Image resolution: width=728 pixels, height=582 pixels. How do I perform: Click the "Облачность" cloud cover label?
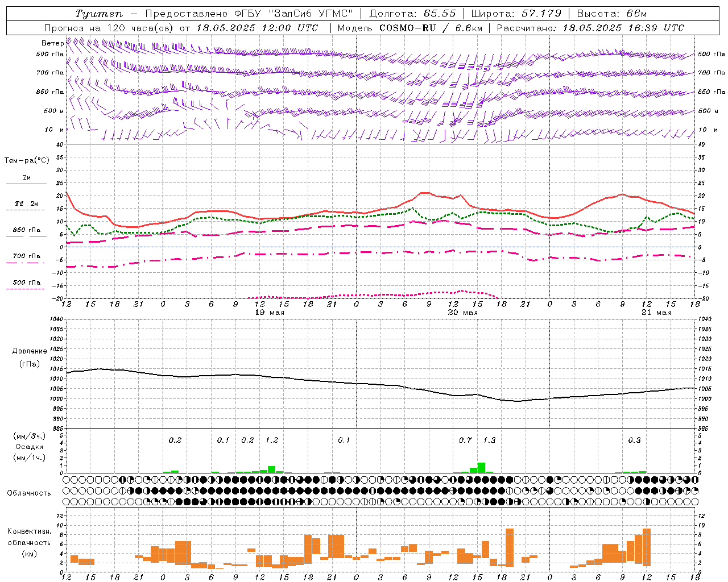(29, 493)
